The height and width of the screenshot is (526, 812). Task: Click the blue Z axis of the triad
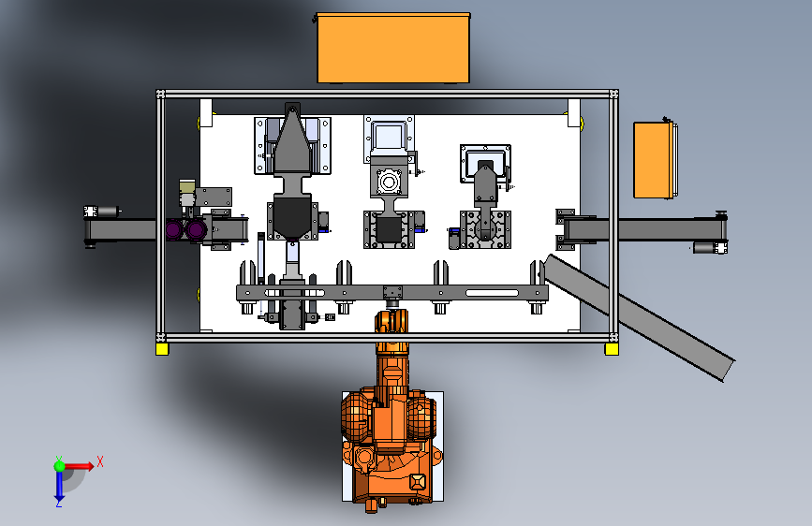click(x=59, y=487)
